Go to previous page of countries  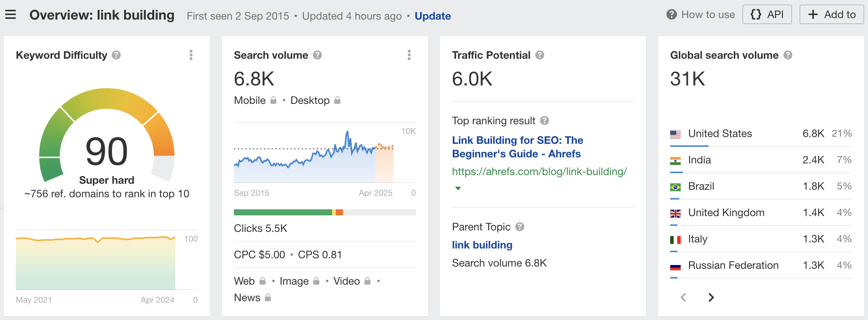tap(683, 297)
